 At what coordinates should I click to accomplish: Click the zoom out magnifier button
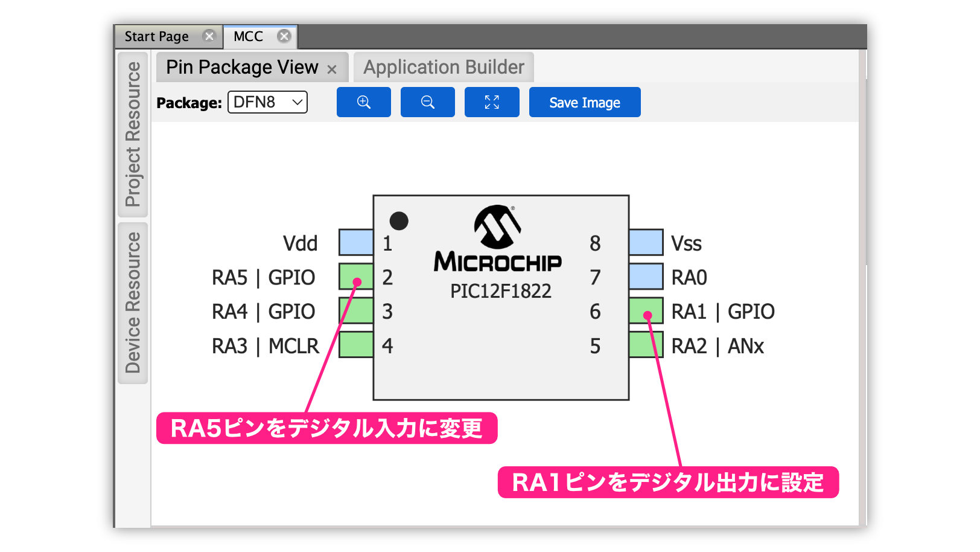pyautogui.click(x=427, y=102)
